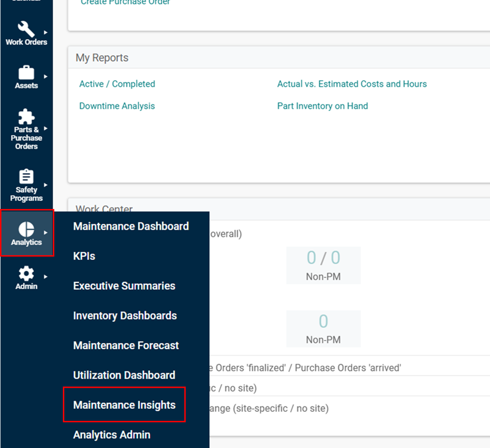Open the Part Inventory on Hand report
Screen dimensions: 490x448
click(323, 106)
